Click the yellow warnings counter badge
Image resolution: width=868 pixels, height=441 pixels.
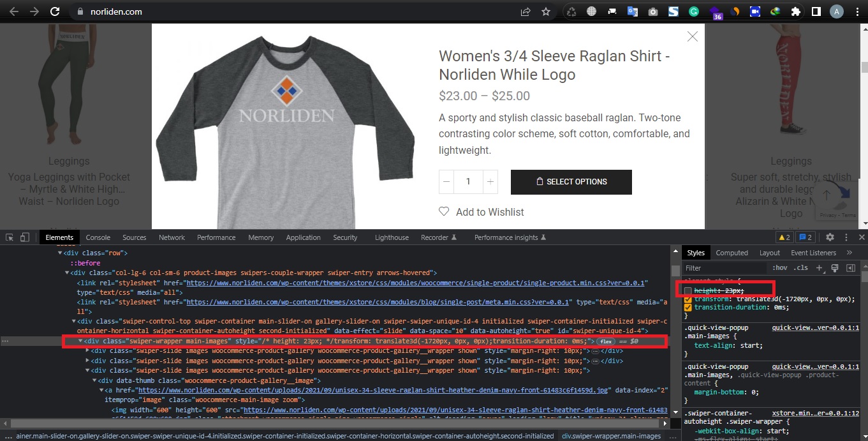point(784,237)
